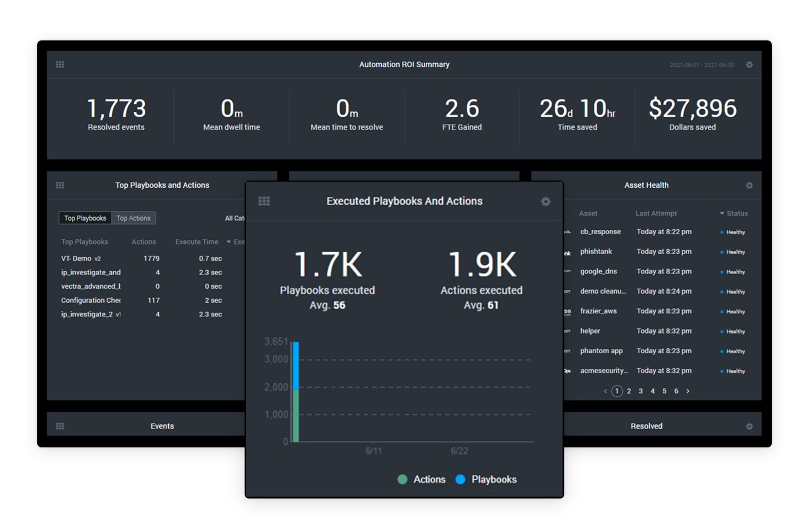Image resolution: width=809 pixels, height=532 pixels.
Task: Select the Top Playbooks tab
Action: (85, 218)
